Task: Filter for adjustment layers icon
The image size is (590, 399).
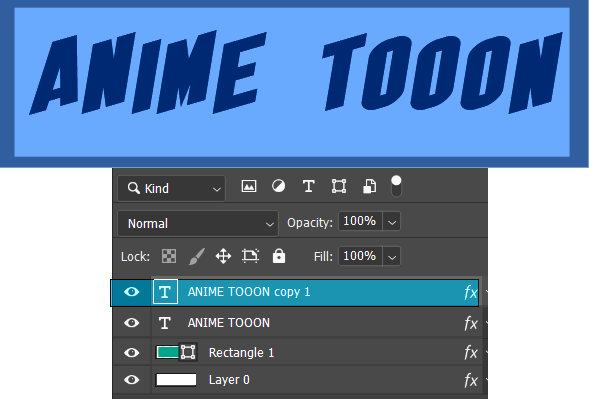Action: click(278, 186)
